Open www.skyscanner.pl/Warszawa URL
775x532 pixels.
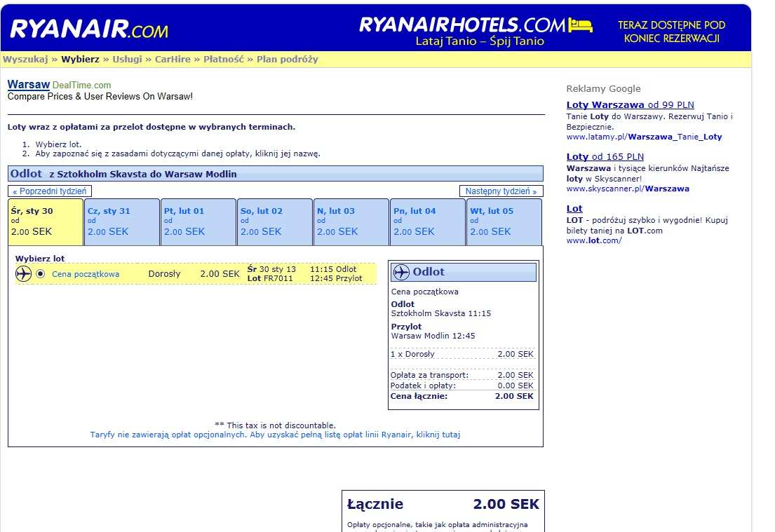click(x=628, y=189)
